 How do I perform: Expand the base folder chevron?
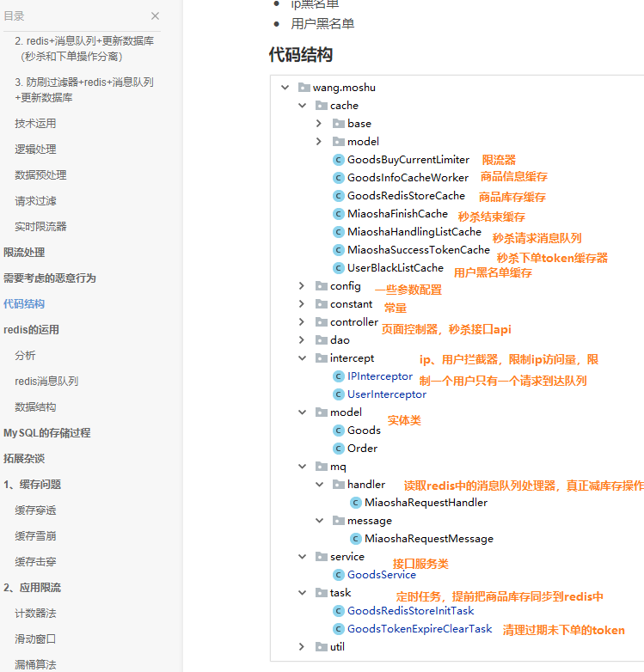coord(319,124)
